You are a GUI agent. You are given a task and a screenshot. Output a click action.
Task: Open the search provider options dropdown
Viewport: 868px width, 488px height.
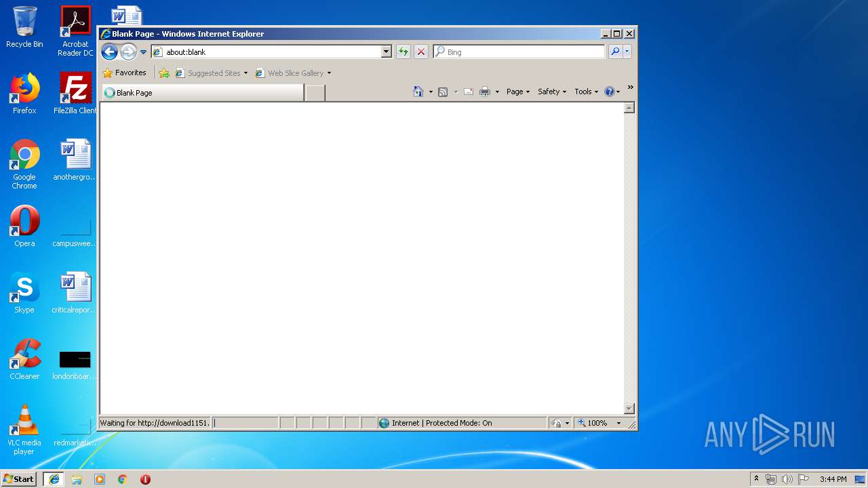[627, 52]
